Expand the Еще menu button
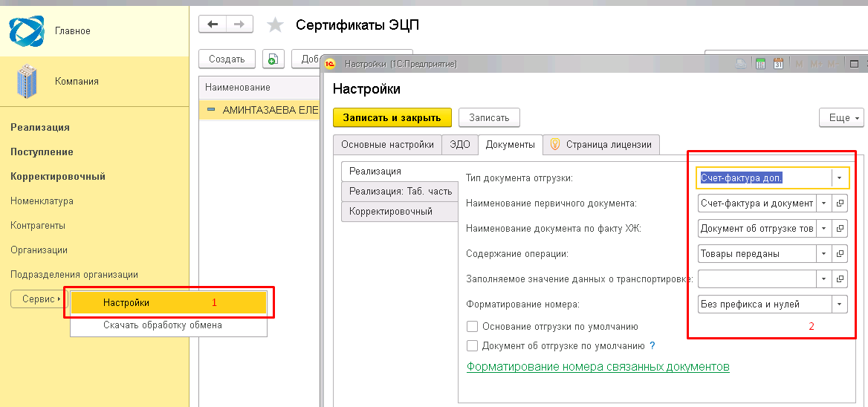 point(841,118)
